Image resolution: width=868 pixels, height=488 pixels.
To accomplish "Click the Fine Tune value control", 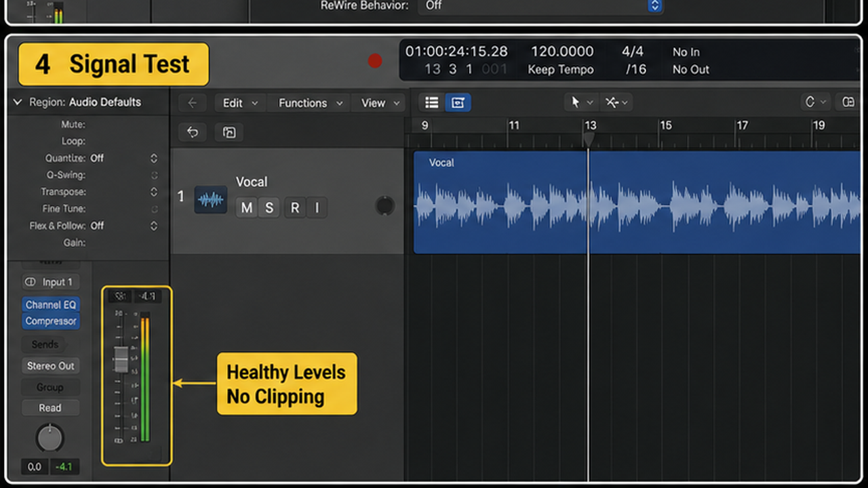I will click(154, 209).
